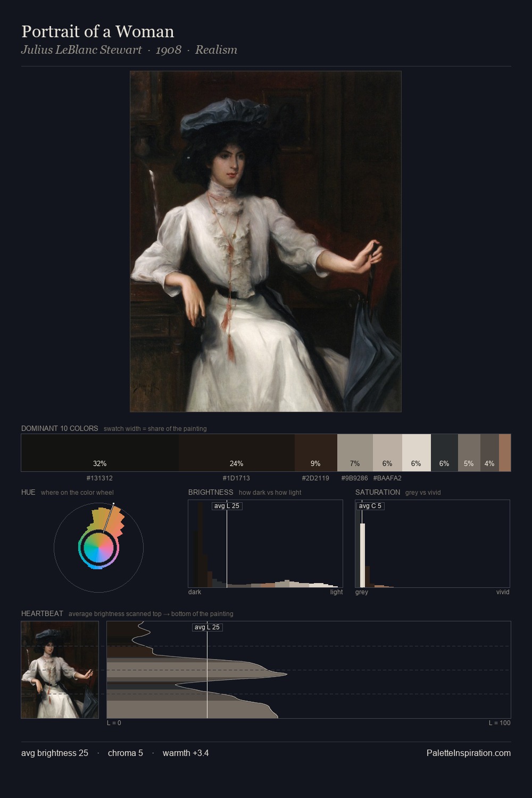
Task: Click the title Portrait of a Woman
Action: 98,31
